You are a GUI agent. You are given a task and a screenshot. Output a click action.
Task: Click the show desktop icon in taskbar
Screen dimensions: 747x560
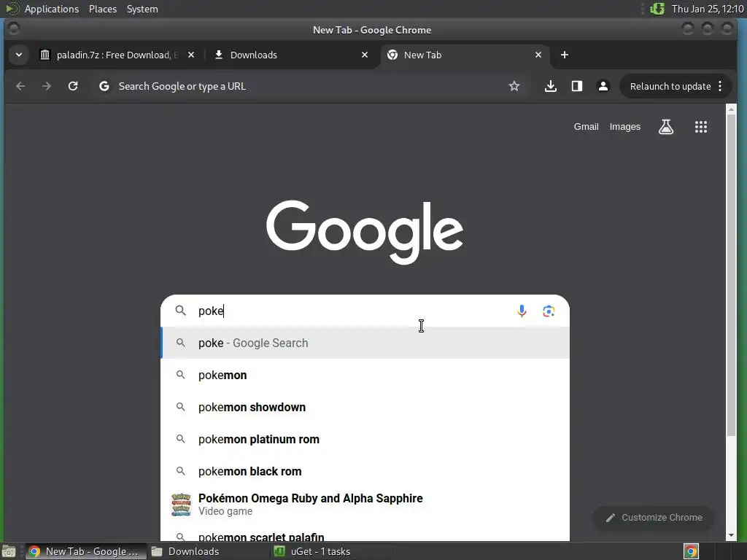(9, 551)
